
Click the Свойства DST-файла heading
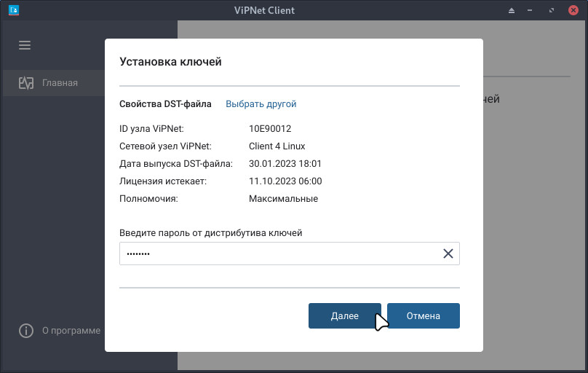(165, 104)
